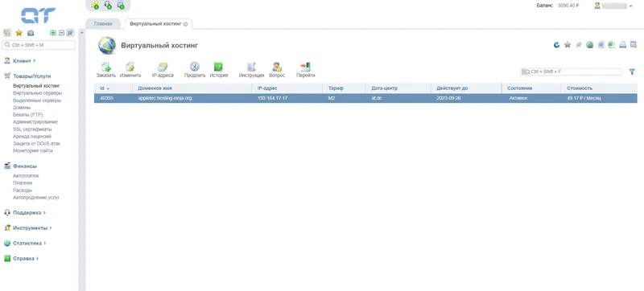Click the briefcase icon above the menu
The height and width of the screenshot is (291, 644).
point(31,33)
